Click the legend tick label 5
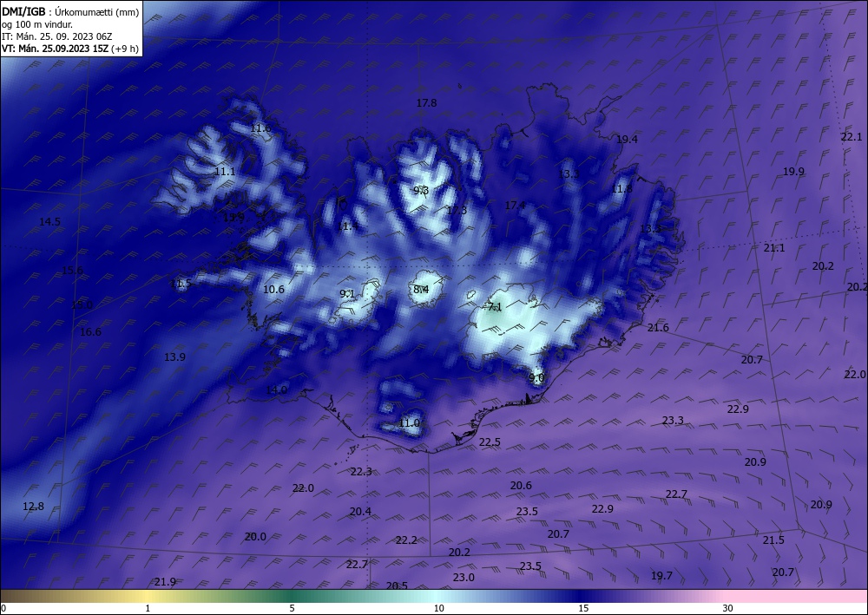This screenshot has width=868, height=615. [x=292, y=608]
